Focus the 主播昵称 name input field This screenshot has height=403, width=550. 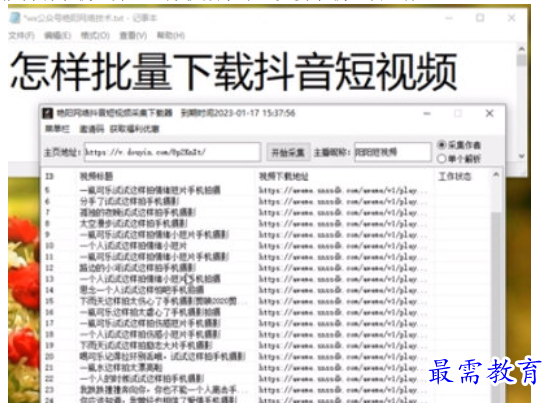pos(393,152)
